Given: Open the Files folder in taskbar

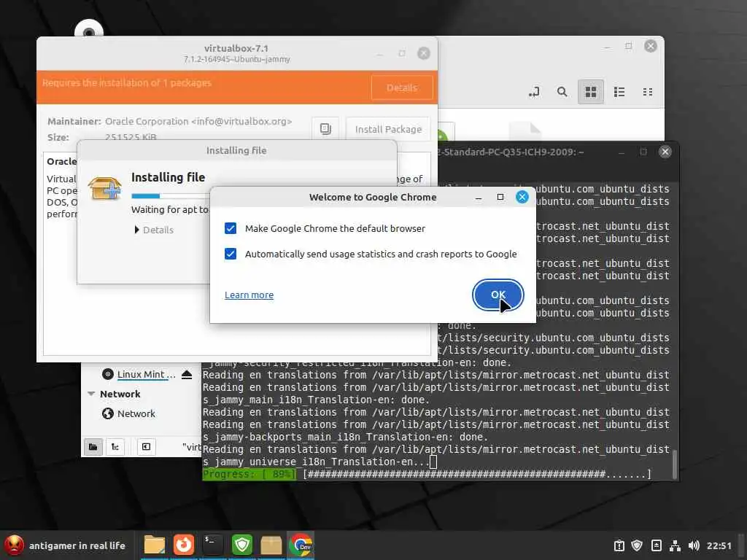Looking at the screenshot, I should (x=155, y=545).
